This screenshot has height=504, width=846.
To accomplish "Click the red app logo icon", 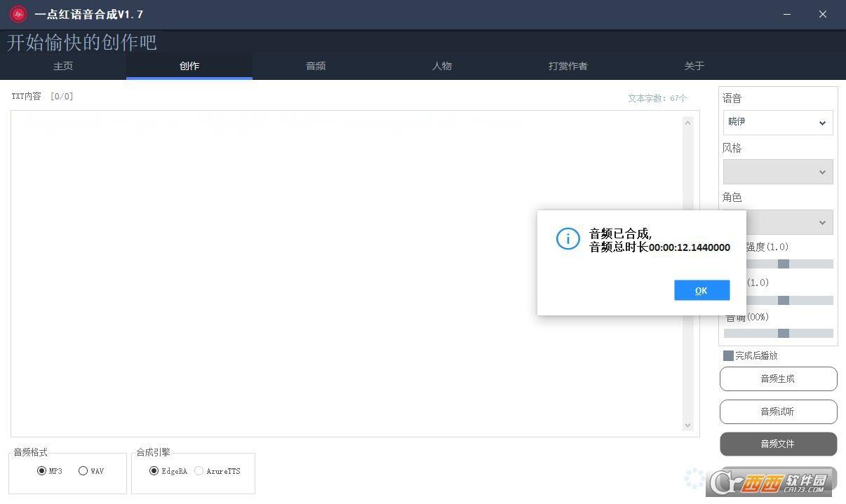I will [x=18, y=14].
